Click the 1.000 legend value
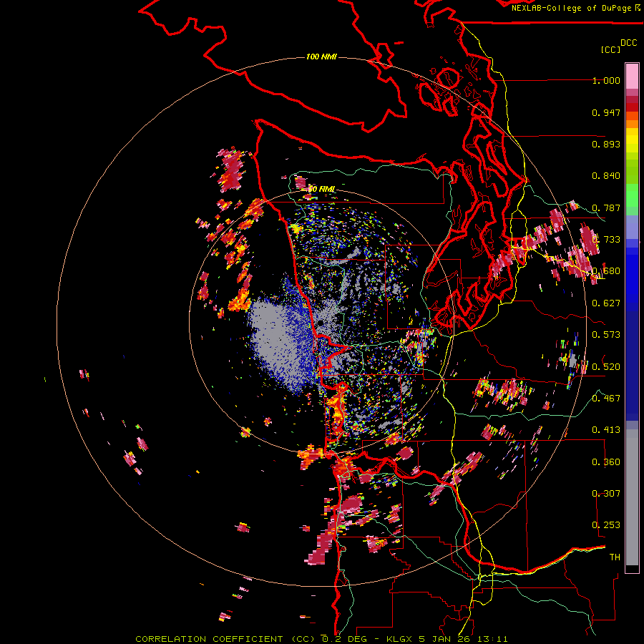The height and width of the screenshot is (644, 644). pos(606,80)
